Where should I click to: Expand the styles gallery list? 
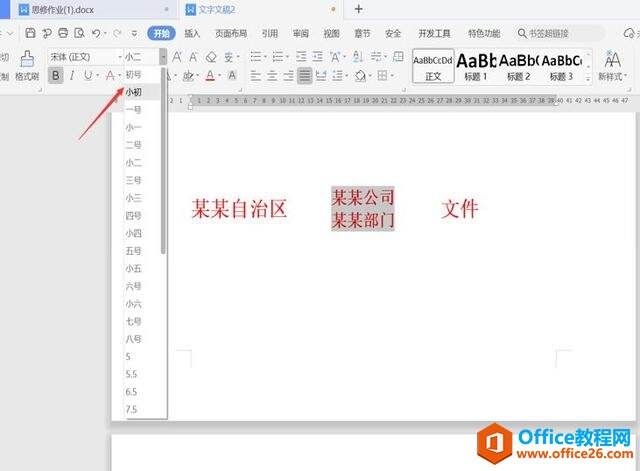click(x=588, y=78)
